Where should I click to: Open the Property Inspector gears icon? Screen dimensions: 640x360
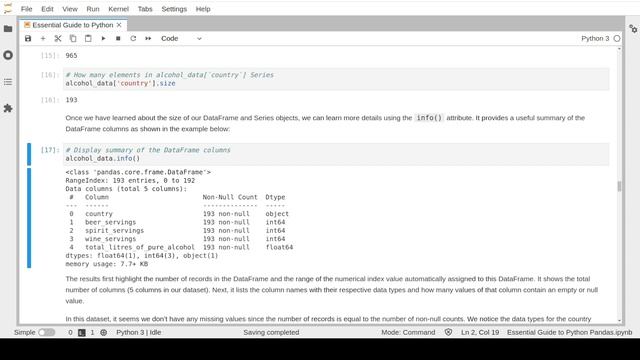click(x=633, y=29)
